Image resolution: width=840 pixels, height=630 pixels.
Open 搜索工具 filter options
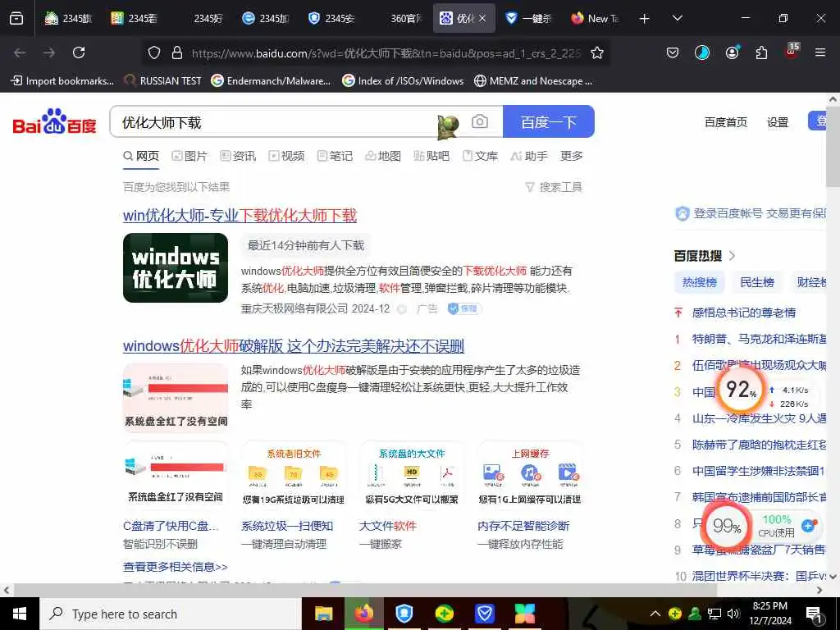coord(554,187)
